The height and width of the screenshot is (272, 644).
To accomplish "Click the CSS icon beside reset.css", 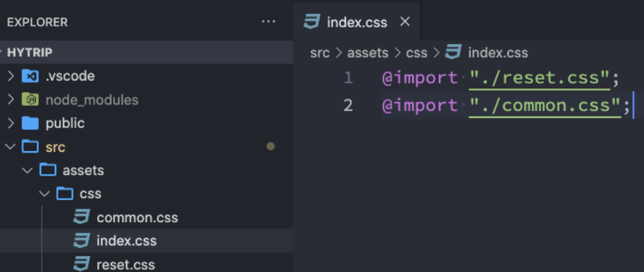I will (x=82, y=263).
